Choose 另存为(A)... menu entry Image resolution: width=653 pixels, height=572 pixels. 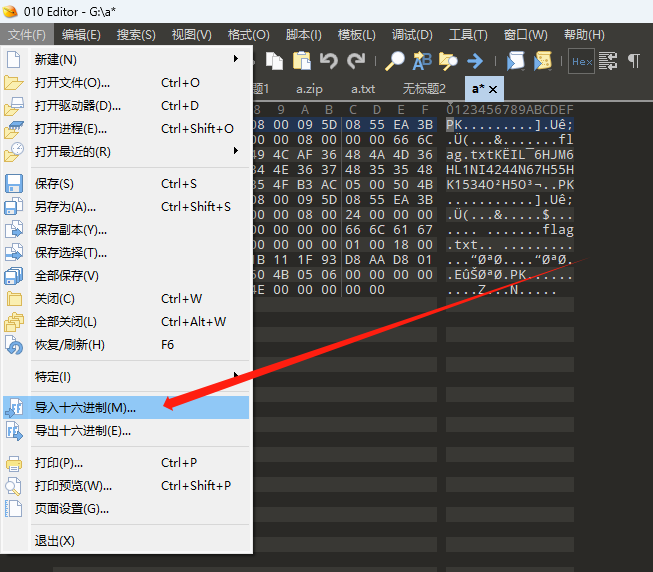pos(126,206)
